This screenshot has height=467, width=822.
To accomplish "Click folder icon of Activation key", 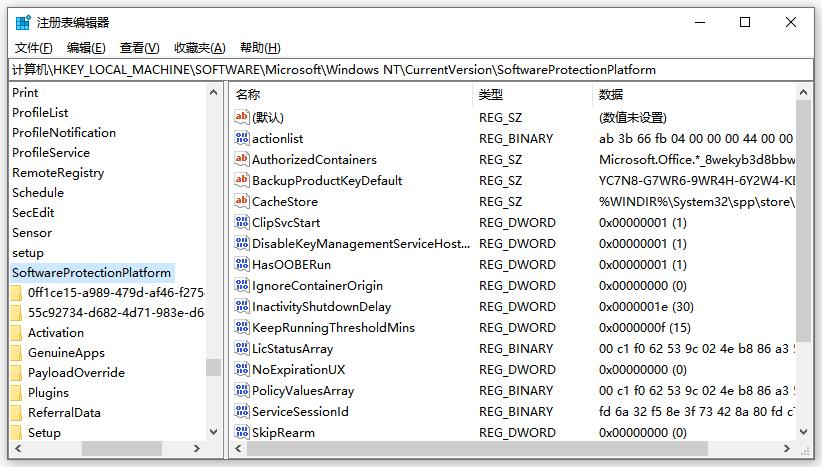I will coord(17,332).
